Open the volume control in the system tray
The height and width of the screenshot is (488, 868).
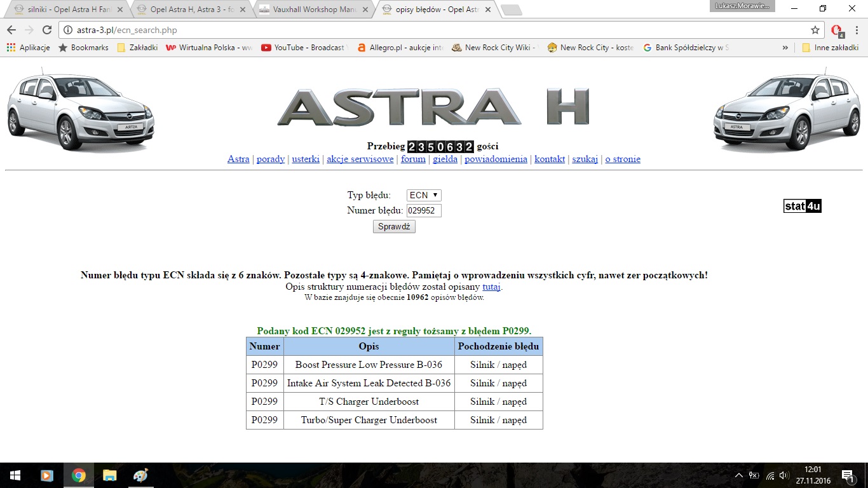(784, 475)
